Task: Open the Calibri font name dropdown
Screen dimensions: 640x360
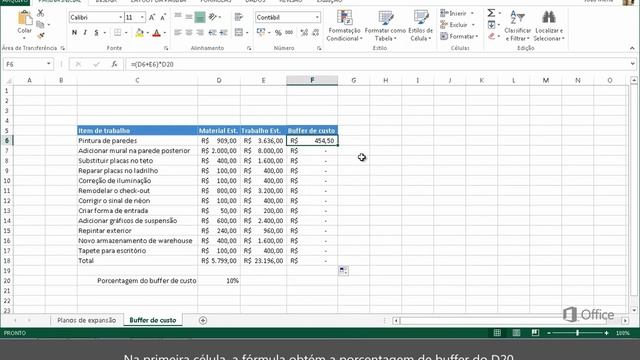Action: pyautogui.click(x=120, y=18)
